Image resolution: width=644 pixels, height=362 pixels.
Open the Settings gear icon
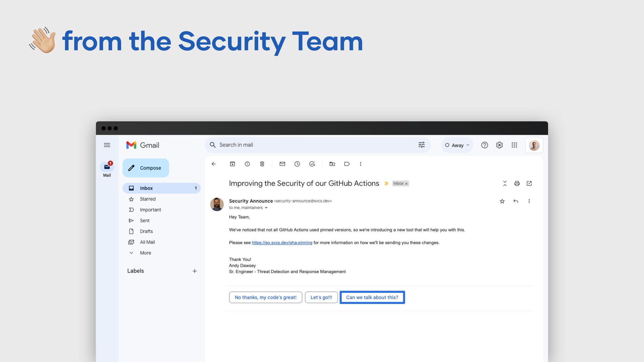click(x=499, y=145)
